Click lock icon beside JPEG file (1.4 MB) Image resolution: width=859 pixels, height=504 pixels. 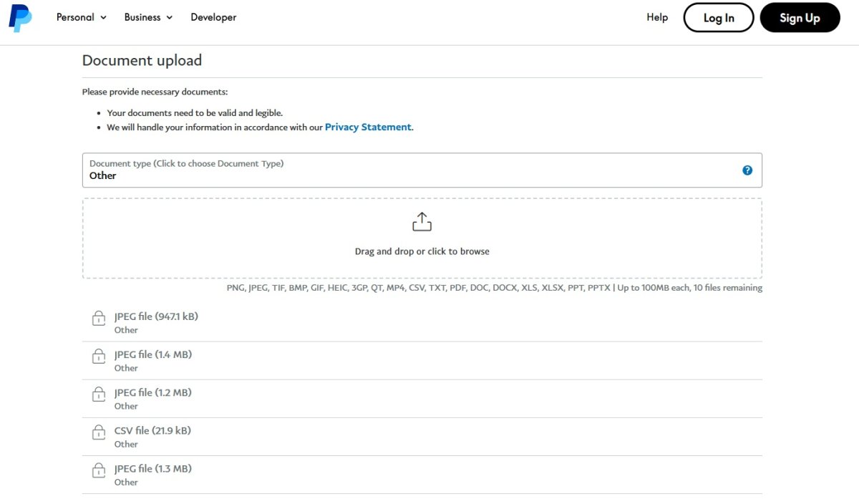click(99, 357)
